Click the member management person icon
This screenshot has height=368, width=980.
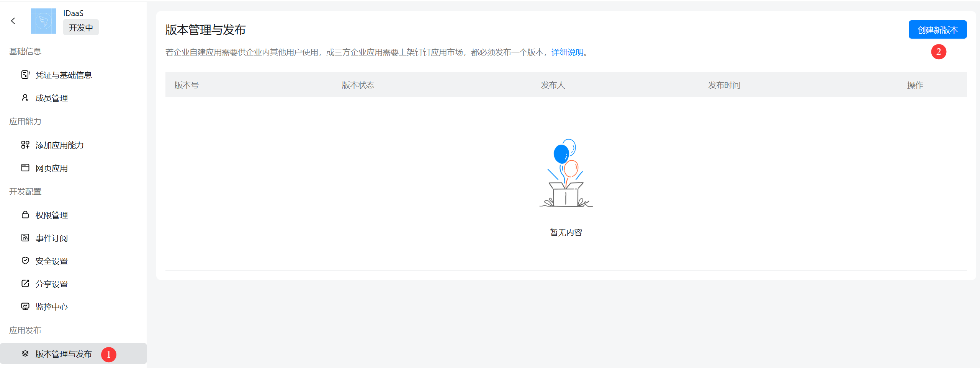25,98
